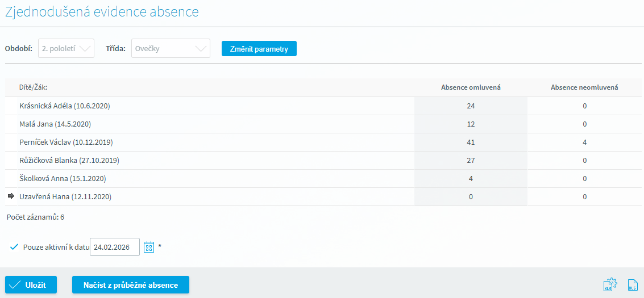The width and height of the screenshot is (644, 298).
Task: Open XLS export settings with gear icon
Action: [610, 285]
